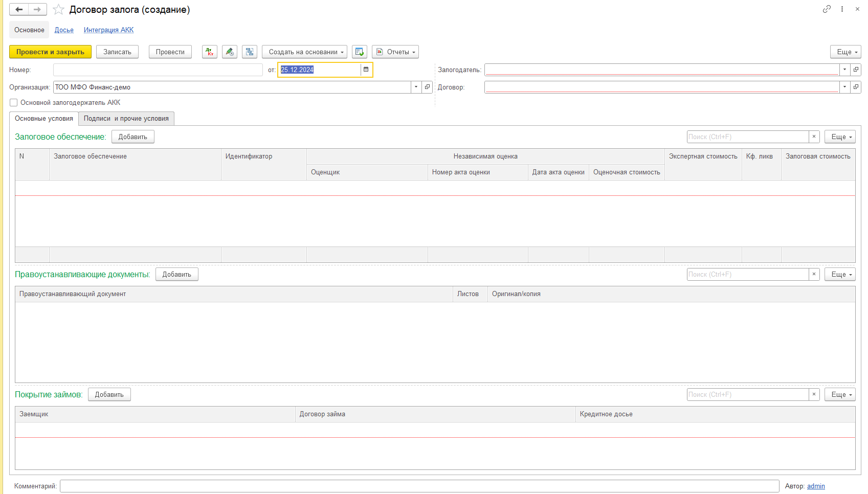Go back with the left arrow button
This screenshot has width=868, height=494.
click(x=19, y=9)
